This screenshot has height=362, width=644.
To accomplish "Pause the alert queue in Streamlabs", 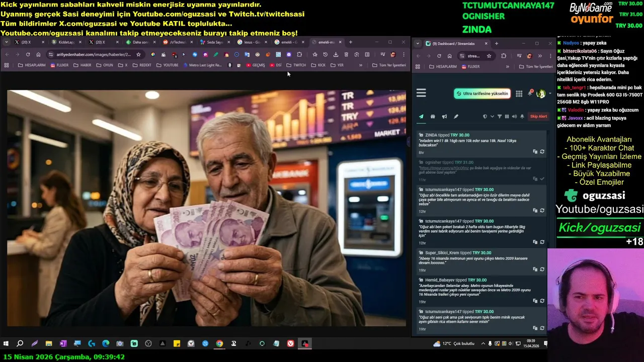I will pos(507,116).
